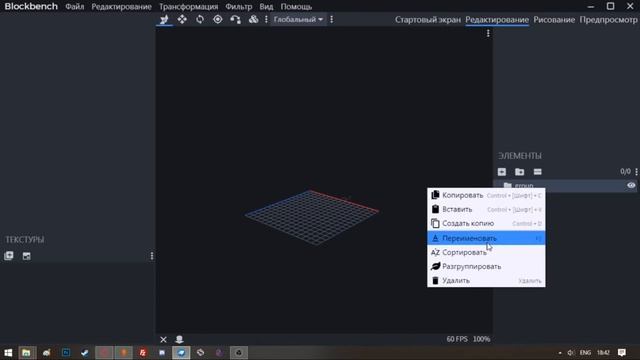Click the ТЕКСТУРЫ panel header
This screenshot has width=640, height=360.
[x=24, y=240]
